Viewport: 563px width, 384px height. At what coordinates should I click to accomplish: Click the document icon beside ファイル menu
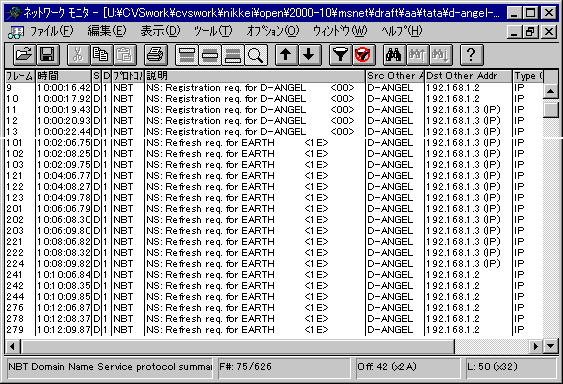coord(15,32)
